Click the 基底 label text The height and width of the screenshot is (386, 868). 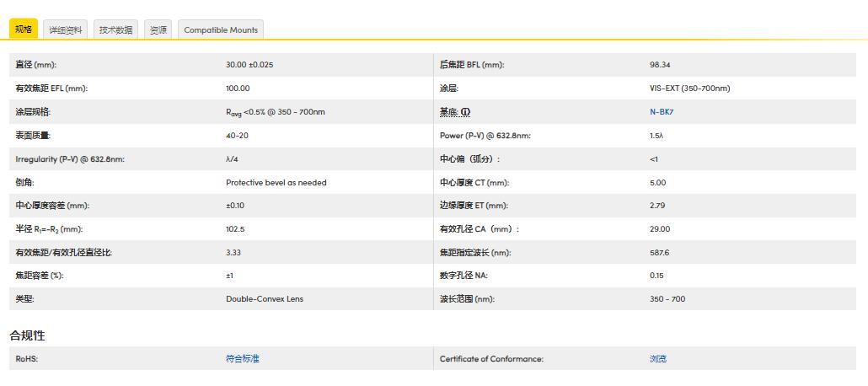coord(448,112)
